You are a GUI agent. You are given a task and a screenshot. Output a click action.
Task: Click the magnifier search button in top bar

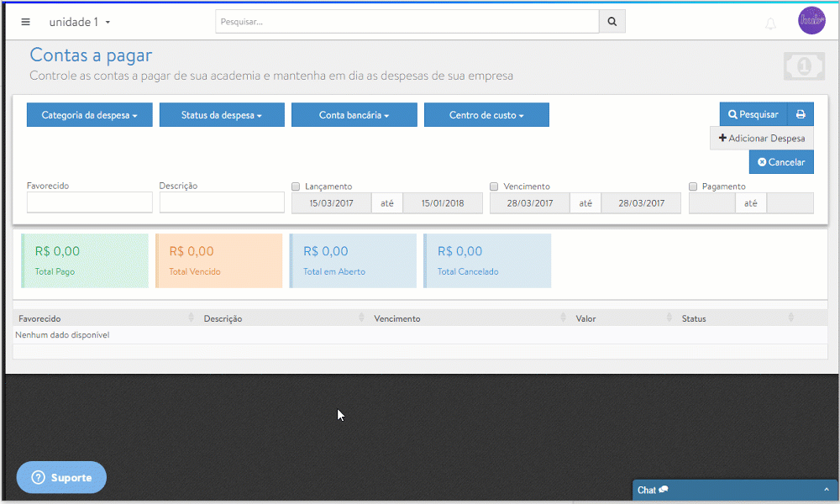[x=612, y=22]
